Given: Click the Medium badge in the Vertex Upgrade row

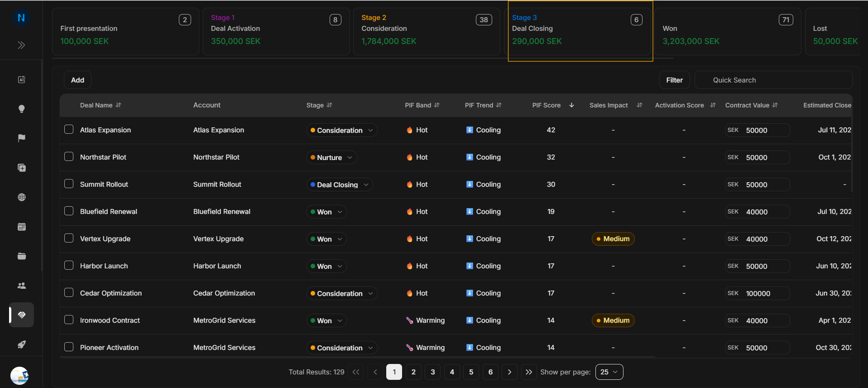Looking at the screenshot, I should (613, 239).
